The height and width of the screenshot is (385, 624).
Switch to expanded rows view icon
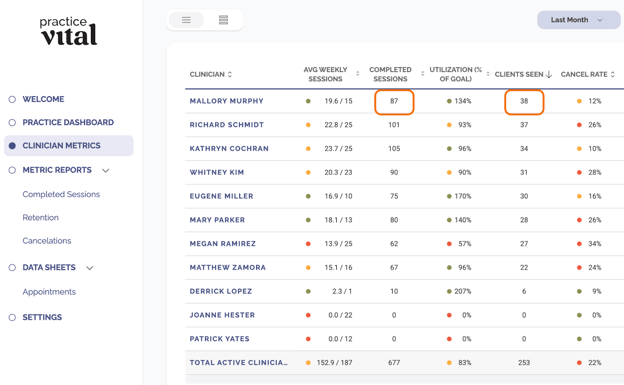point(223,20)
